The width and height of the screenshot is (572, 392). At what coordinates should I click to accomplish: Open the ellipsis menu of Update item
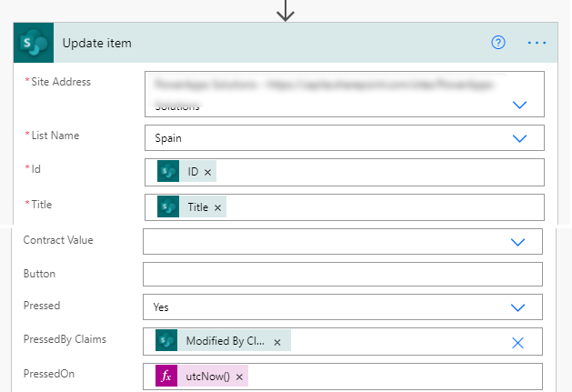pos(537,43)
